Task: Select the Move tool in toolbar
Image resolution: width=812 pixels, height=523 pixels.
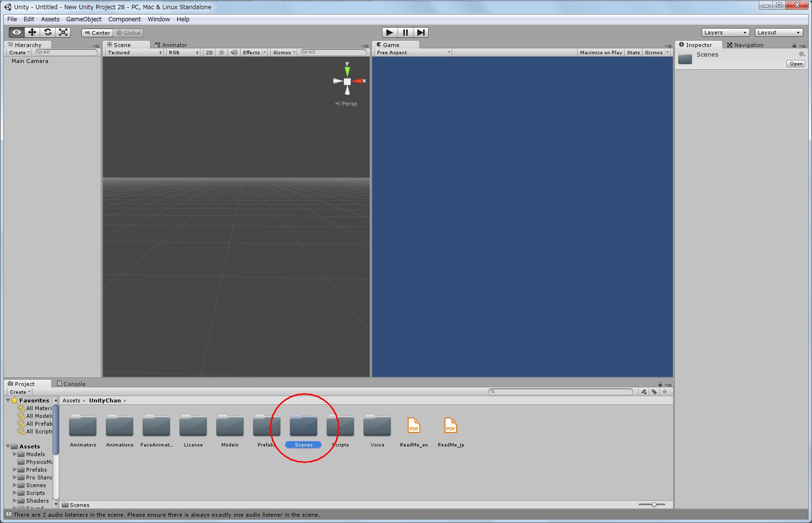Action: [x=32, y=32]
